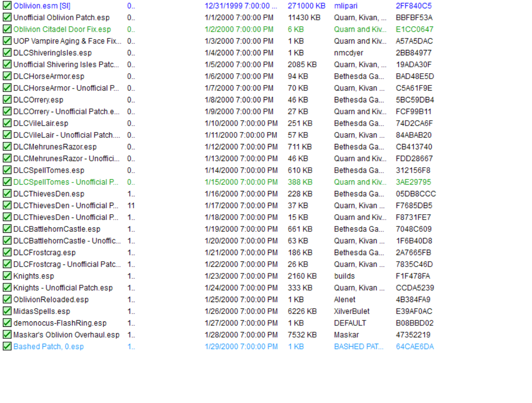
Task: Select the 2085 KB size value
Action: pyautogui.click(x=302, y=64)
